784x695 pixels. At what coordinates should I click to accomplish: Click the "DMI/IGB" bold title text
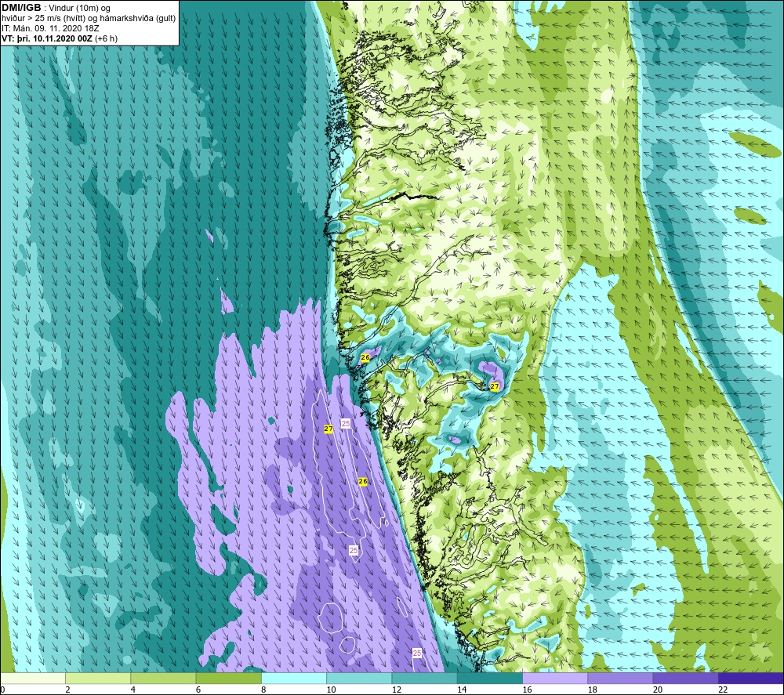(21, 8)
